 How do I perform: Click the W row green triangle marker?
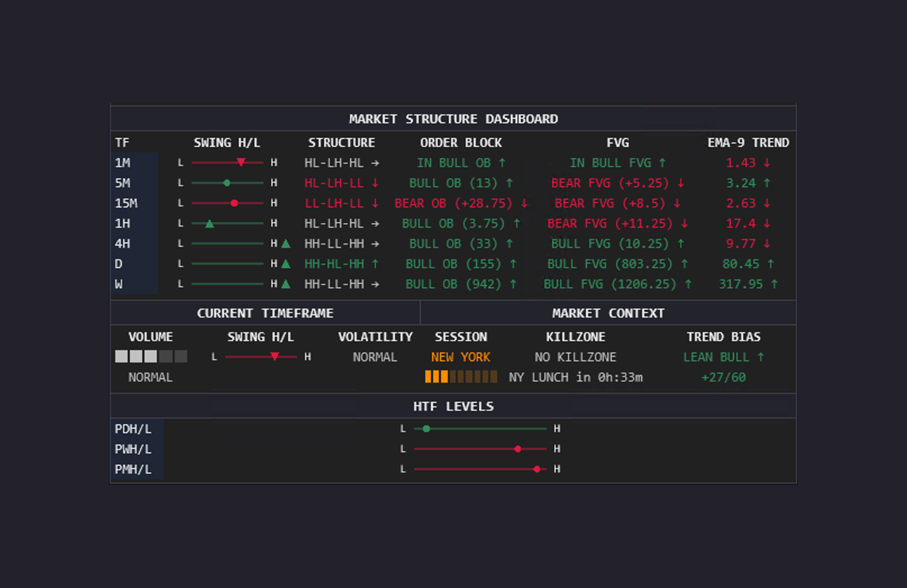[286, 284]
